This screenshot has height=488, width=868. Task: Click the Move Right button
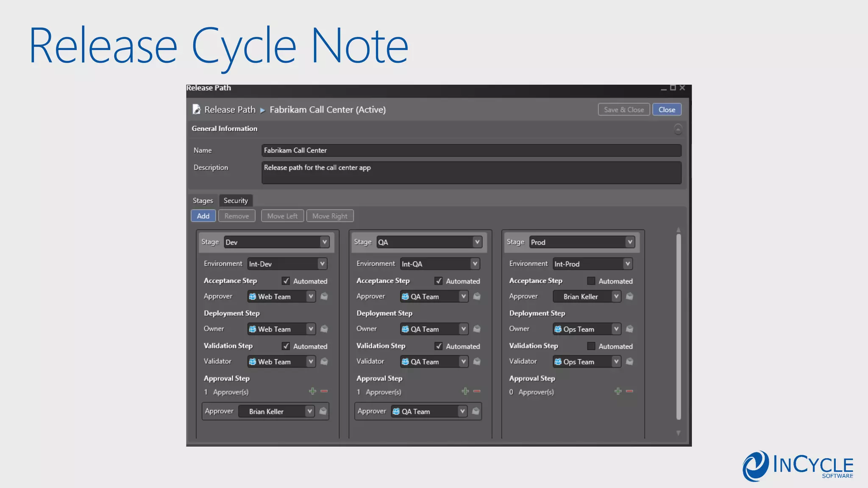click(330, 216)
